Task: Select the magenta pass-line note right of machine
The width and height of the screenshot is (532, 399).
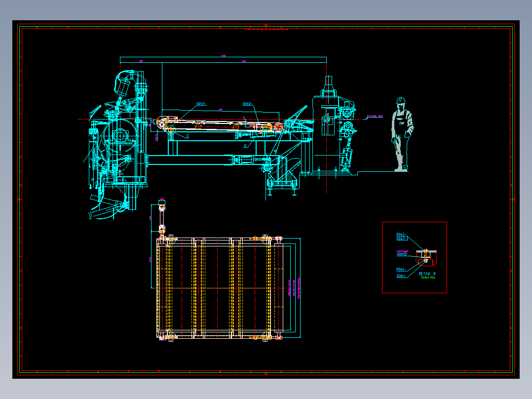Action: [x=375, y=116]
